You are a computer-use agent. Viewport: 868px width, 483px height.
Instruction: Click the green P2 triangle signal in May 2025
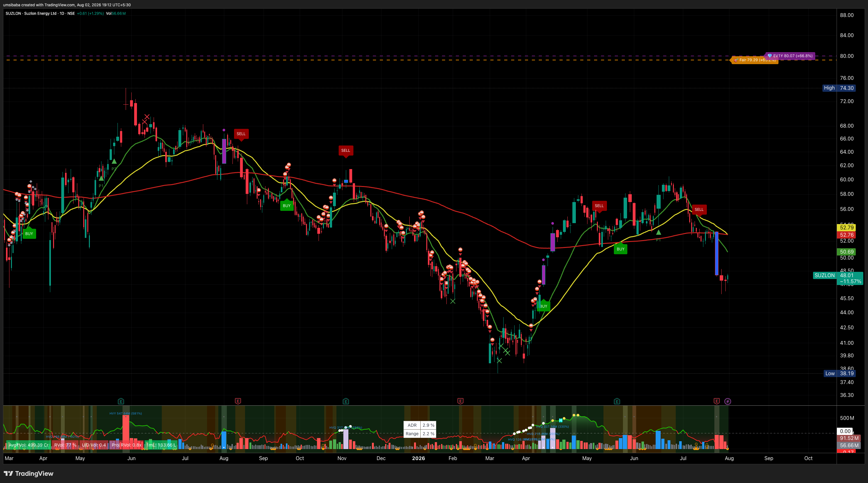[114, 162]
